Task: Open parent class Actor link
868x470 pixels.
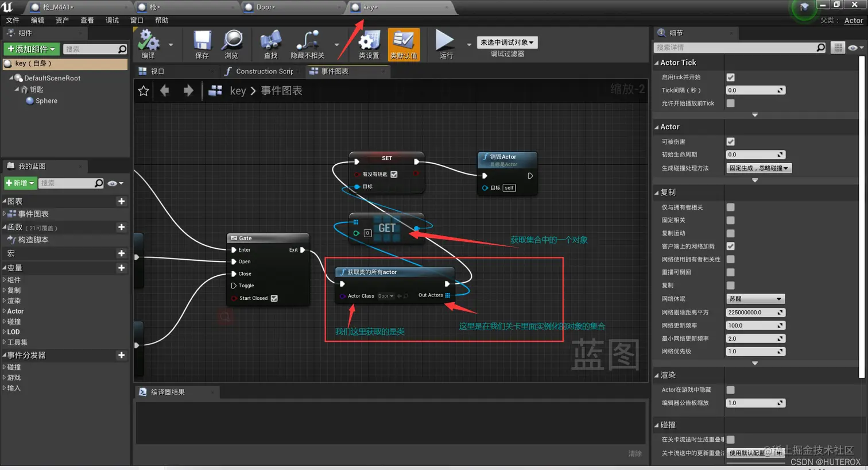Action: point(854,20)
